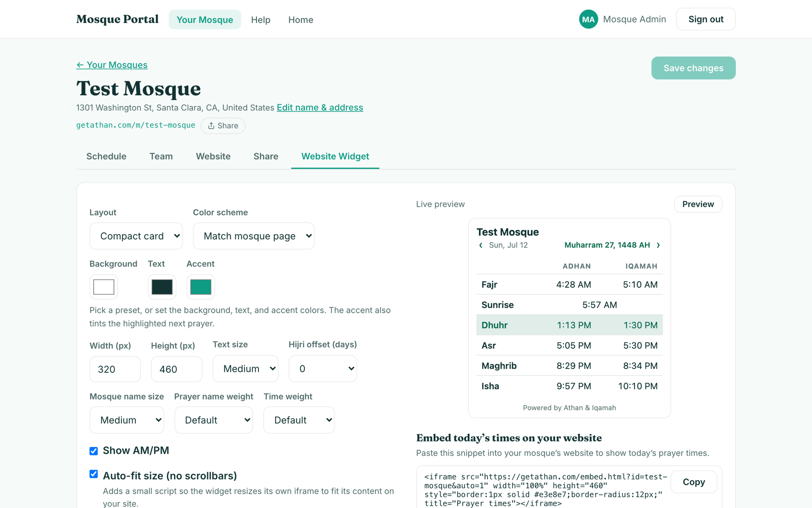Switch to the Schedule tab
This screenshot has height=508, width=812.
(106, 156)
